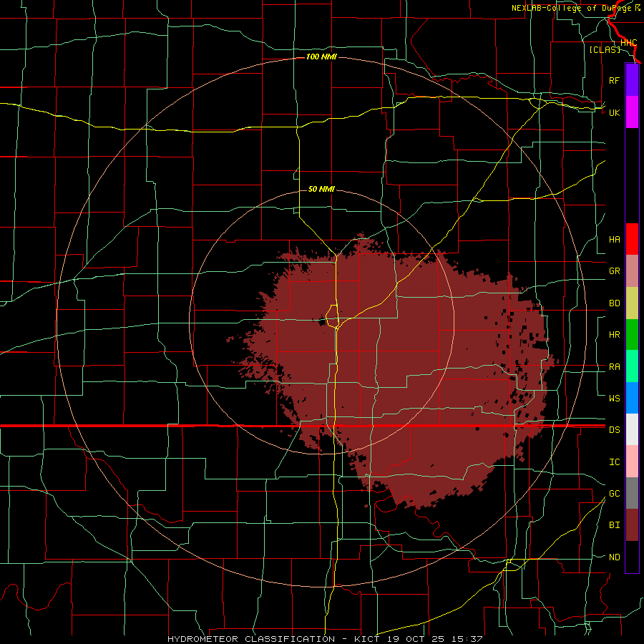Click the GR legend label

[614, 271]
